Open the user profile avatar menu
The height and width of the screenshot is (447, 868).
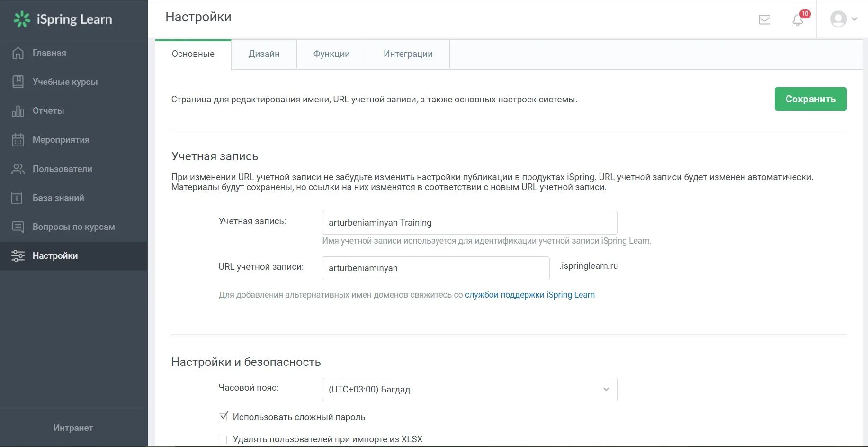(843, 19)
